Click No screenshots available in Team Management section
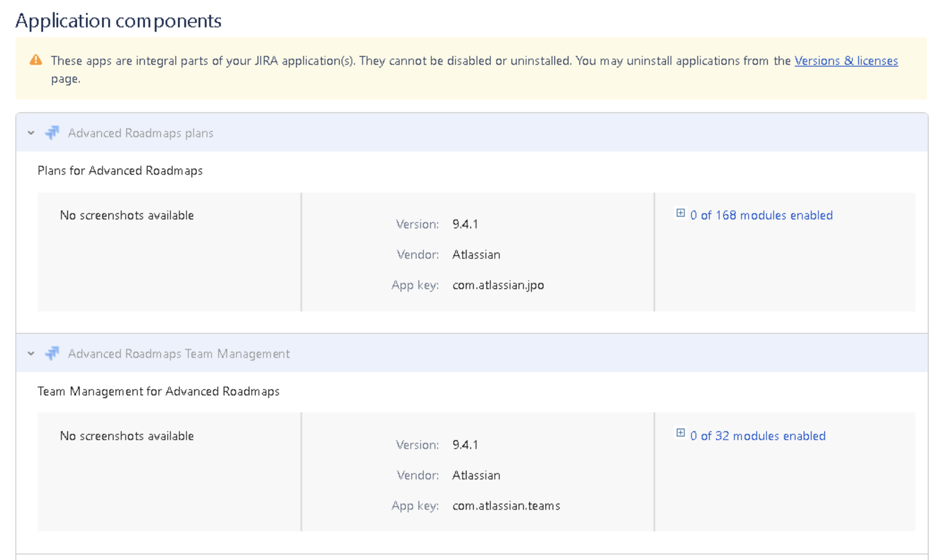 (x=127, y=436)
